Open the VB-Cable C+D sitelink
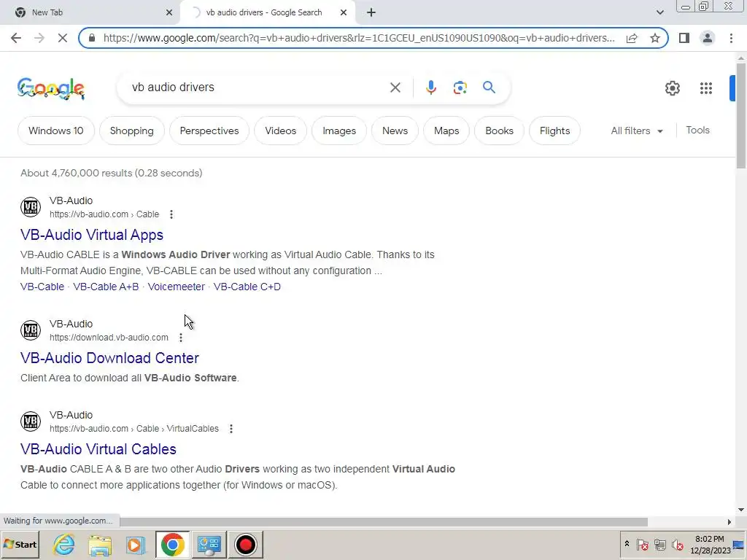This screenshot has width=747, height=560. tap(247, 287)
